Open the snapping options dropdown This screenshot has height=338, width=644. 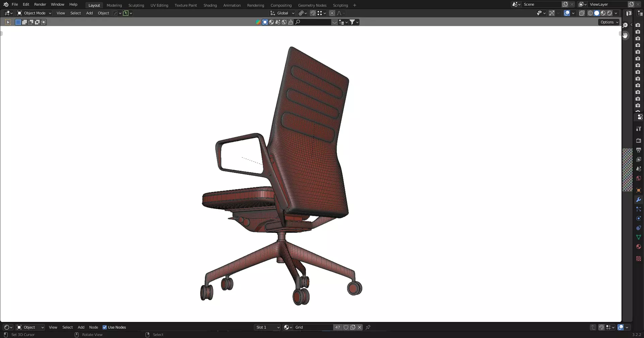pyautogui.click(x=322, y=13)
